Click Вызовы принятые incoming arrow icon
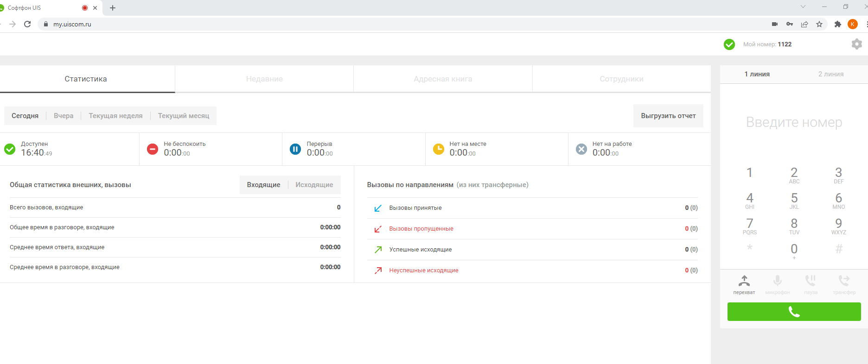 378,208
